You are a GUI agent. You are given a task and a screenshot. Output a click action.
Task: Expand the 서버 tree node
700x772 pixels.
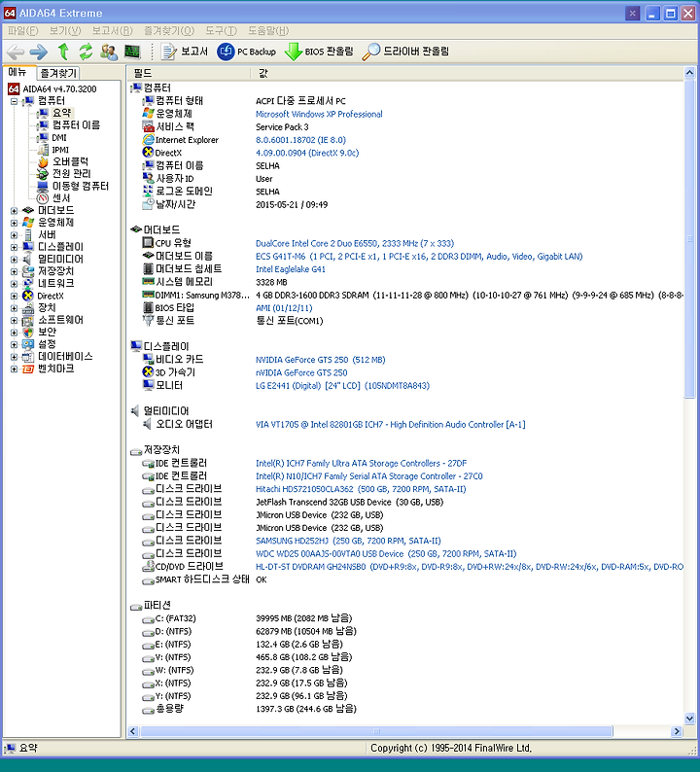(14, 235)
